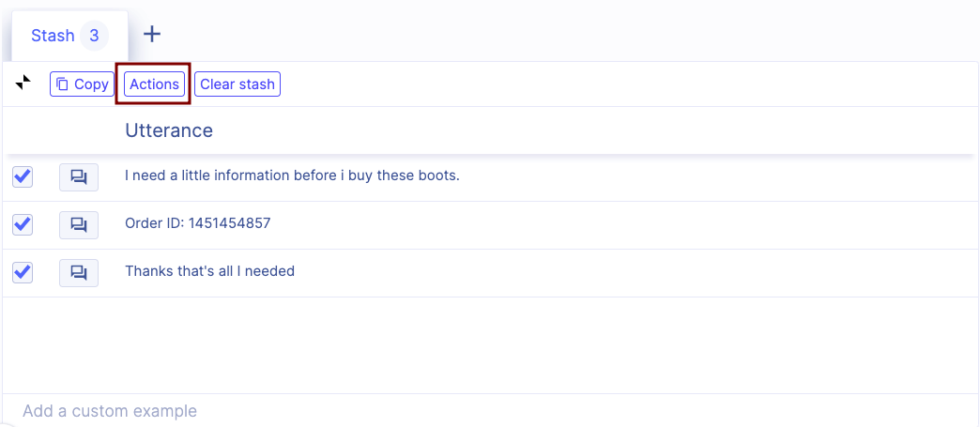Open conversation icon for the Thanks utterance
This screenshot has width=980, height=427.
pyautogui.click(x=79, y=272)
